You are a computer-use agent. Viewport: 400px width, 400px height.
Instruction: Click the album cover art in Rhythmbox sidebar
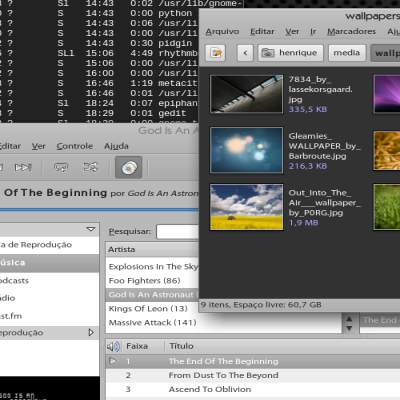pos(50,388)
